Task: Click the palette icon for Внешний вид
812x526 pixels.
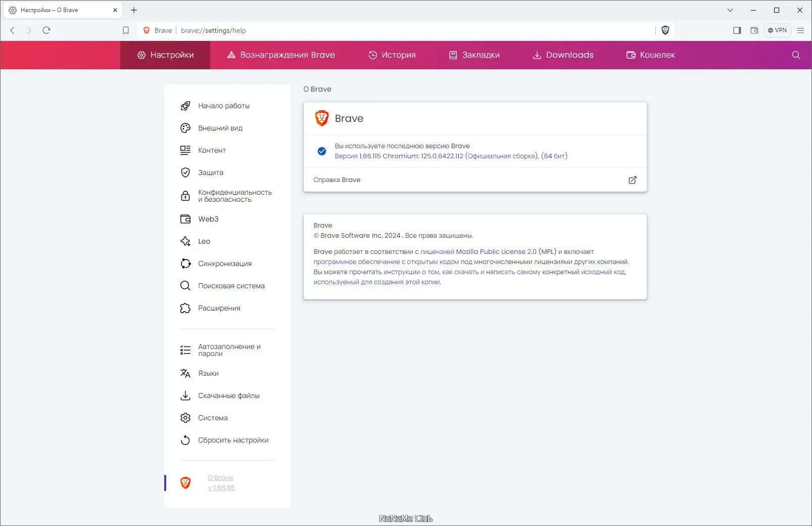Action: [x=185, y=128]
